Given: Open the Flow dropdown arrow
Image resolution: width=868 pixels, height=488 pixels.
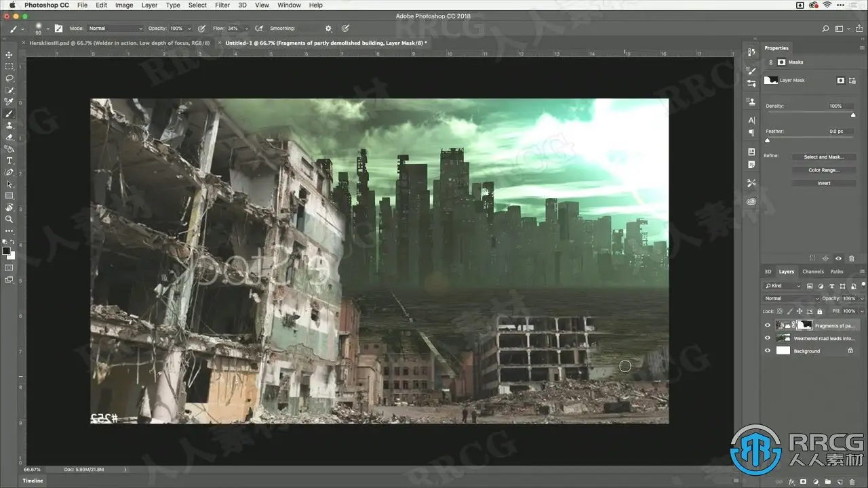Looking at the screenshot, I should (245, 28).
